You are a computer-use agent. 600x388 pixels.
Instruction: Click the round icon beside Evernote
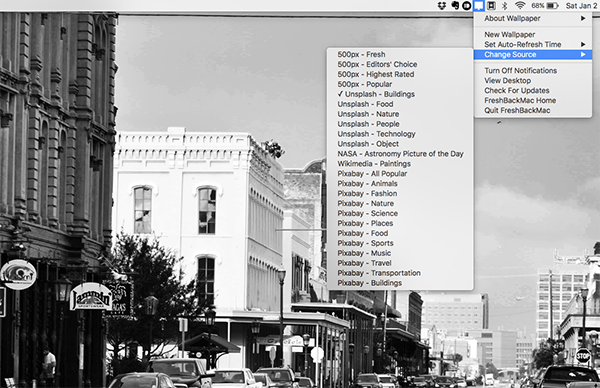[x=466, y=6]
